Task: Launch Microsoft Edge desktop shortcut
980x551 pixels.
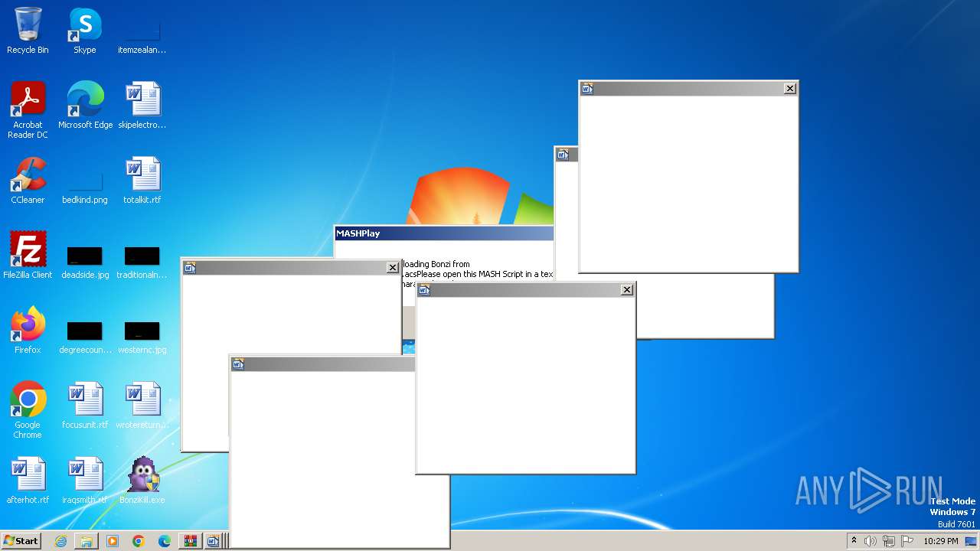Action: click(x=85, y=106)
